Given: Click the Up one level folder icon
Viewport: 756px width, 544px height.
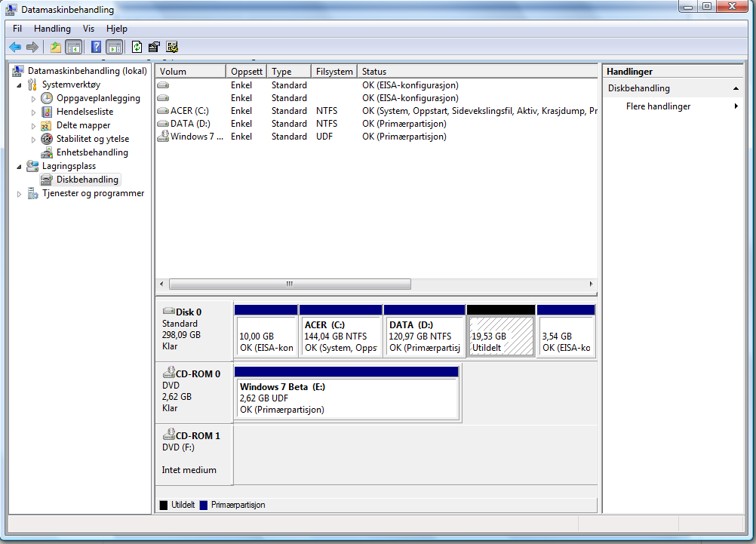Looking at the screenshot, I should 55,47.
